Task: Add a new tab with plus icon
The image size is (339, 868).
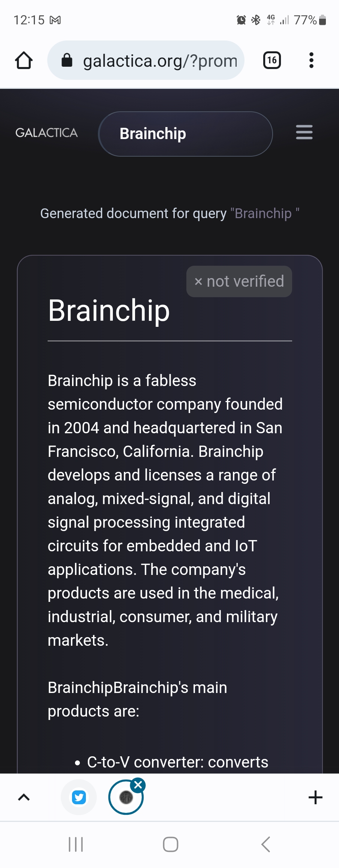Action: click(x=315, y=797)
